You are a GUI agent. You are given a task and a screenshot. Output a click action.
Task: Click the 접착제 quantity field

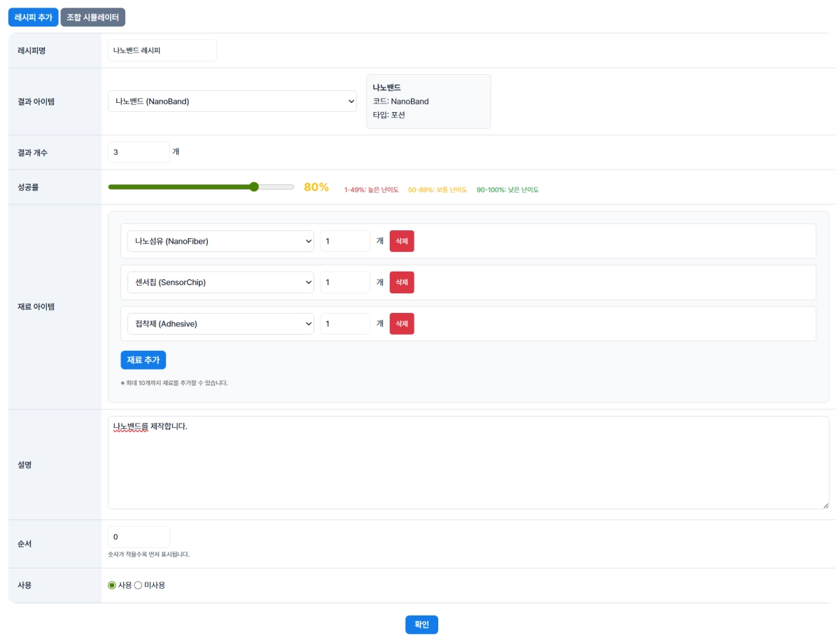coord(345,324)
